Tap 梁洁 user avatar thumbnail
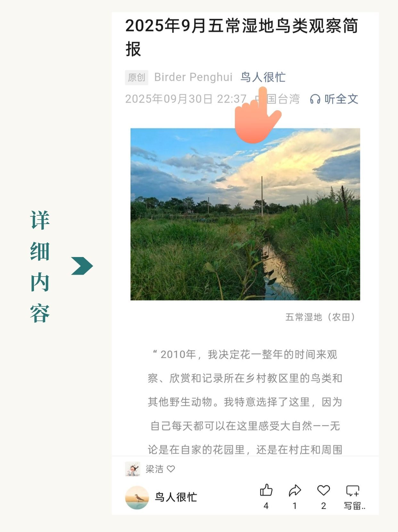The width and height of the screenshot is (398, 532). (132, 469)
